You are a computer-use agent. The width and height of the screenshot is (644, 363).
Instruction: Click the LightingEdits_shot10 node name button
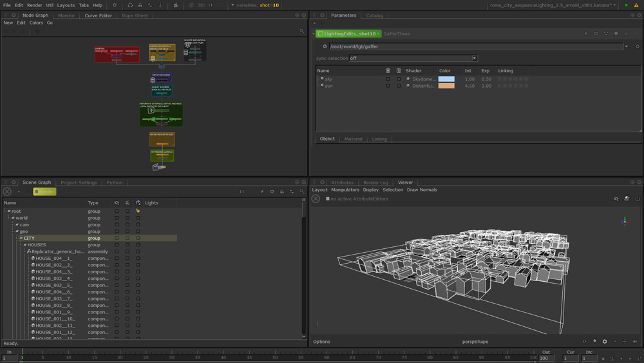pyautogui.click(x=349, y=34)
